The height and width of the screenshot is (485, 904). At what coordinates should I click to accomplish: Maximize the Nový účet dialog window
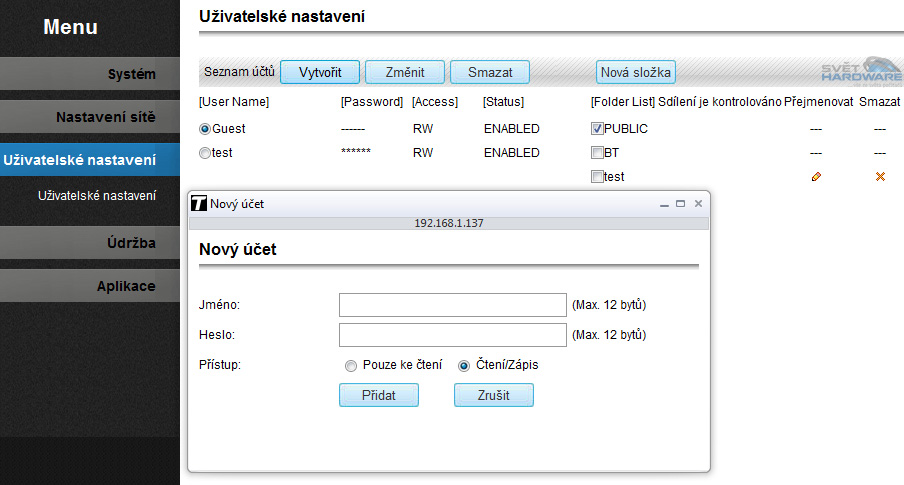pos(680,203)
